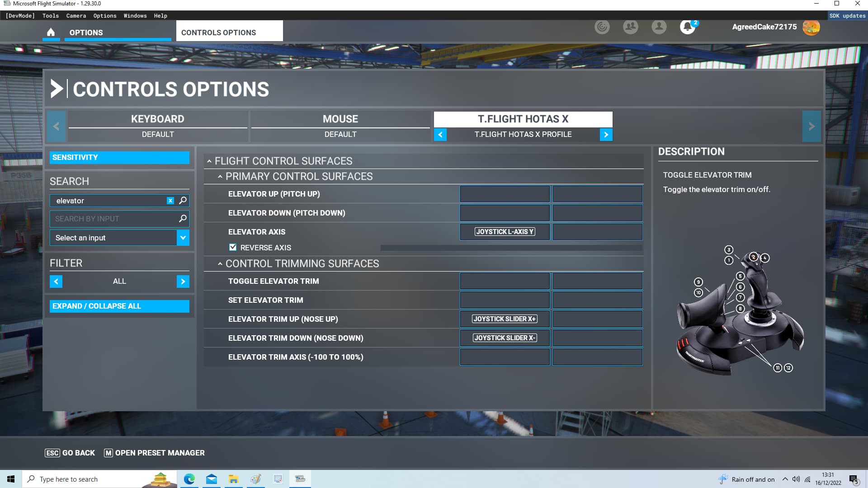Toggle the Reverse Axis checkbox
The width and height of the screenshot is (868, 488).
pos(233,248)
